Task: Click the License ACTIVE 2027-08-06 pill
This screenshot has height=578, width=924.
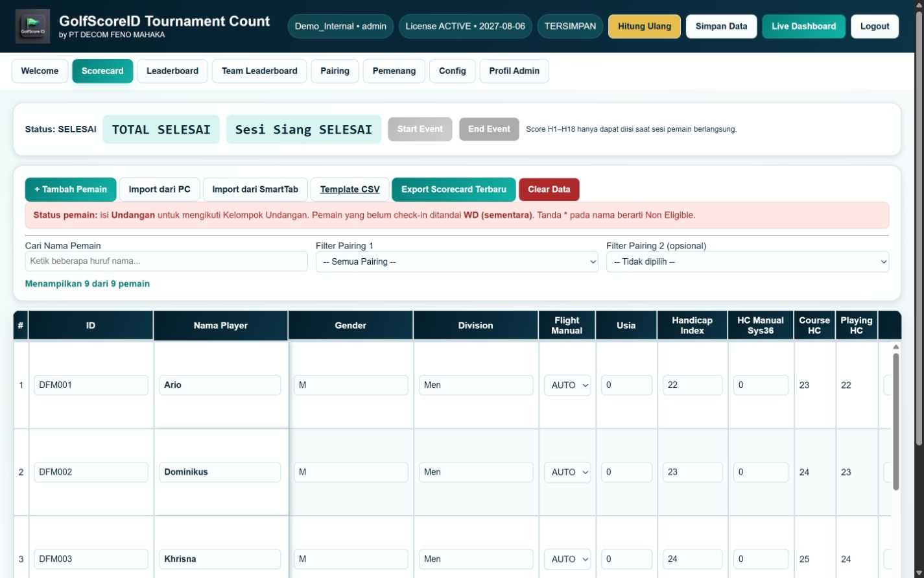Action: (x=466, y=27)
